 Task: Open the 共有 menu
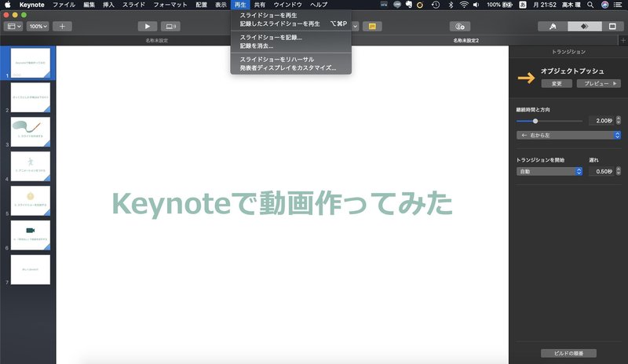[260, 5]
